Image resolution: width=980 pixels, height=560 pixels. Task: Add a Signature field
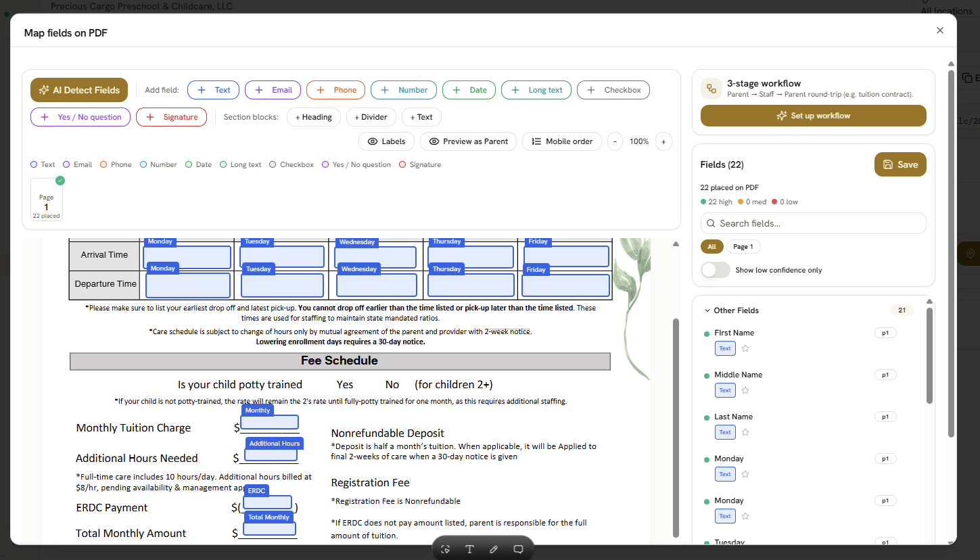coord(171,117)
